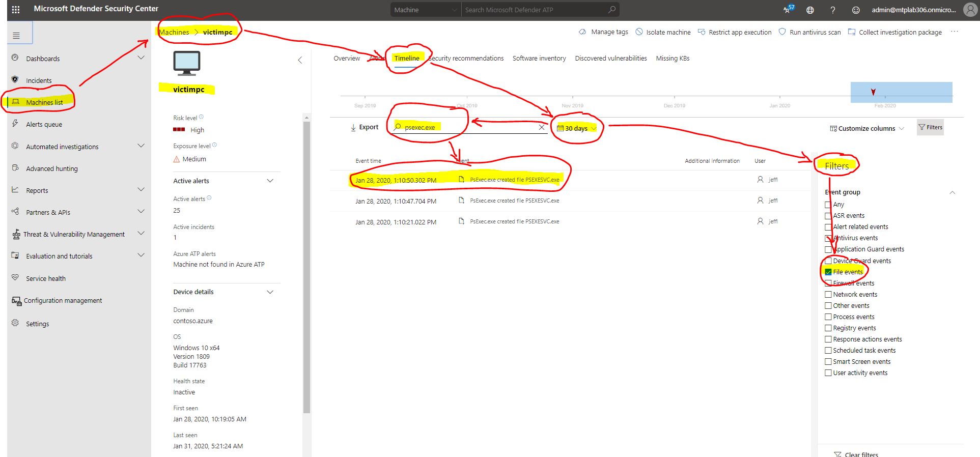Check the Scheduled task events checkbox

[828, 350]
